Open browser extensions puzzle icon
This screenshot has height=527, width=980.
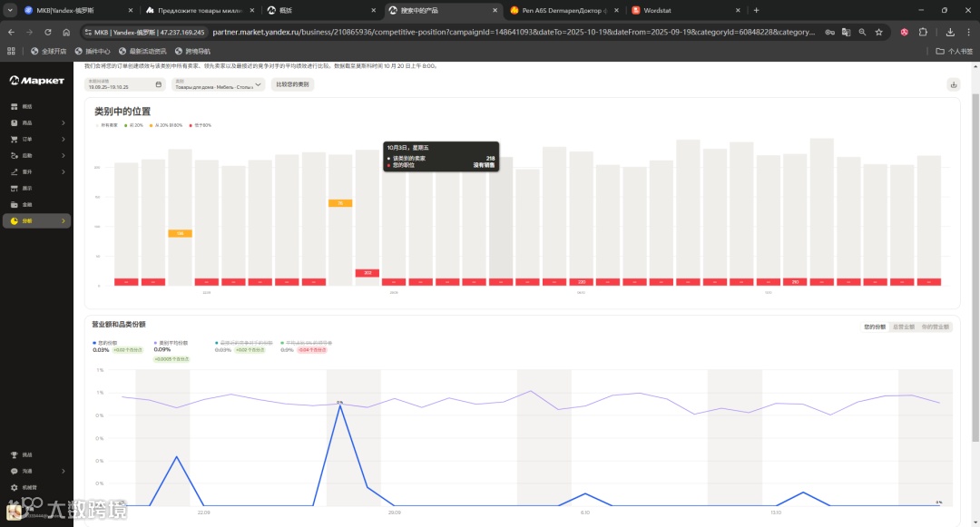coord(923,32)
